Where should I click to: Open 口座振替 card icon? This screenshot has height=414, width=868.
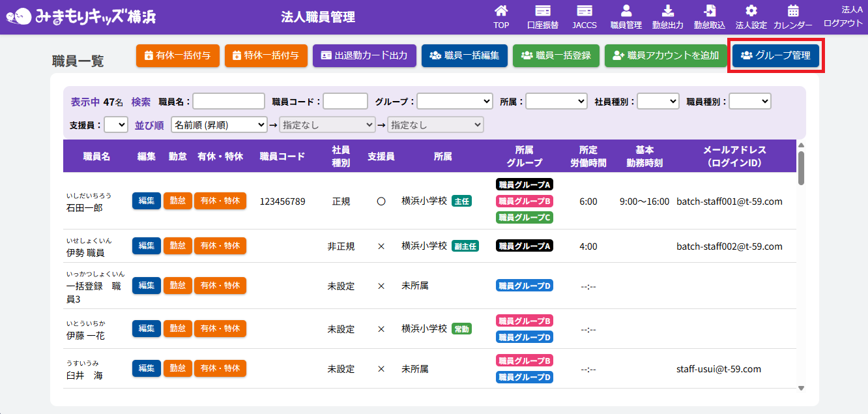(x=542, y=11)
